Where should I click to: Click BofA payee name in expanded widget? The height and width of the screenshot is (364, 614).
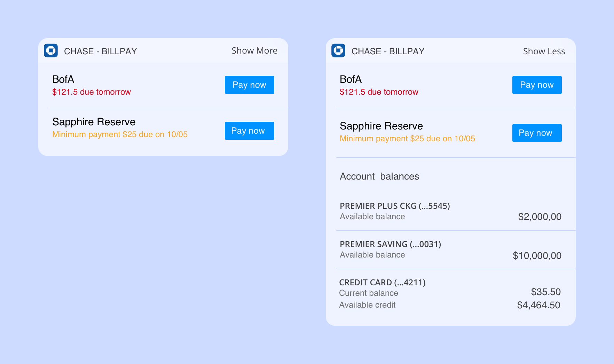point(351,79)
